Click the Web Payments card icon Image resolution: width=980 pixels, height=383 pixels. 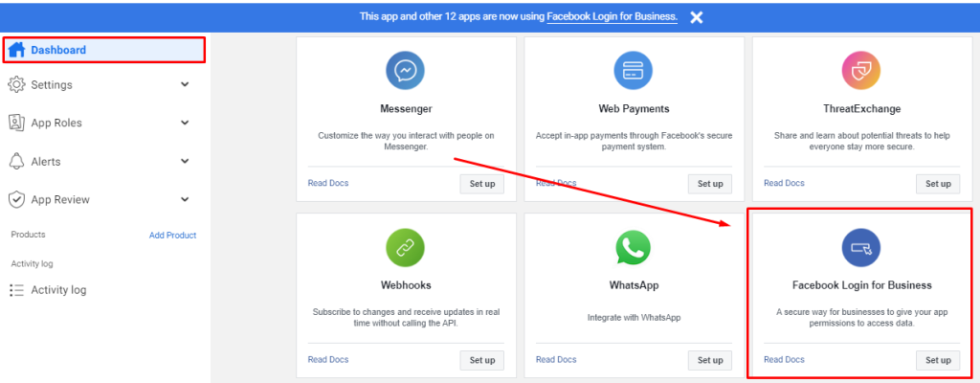coord(634,71)
